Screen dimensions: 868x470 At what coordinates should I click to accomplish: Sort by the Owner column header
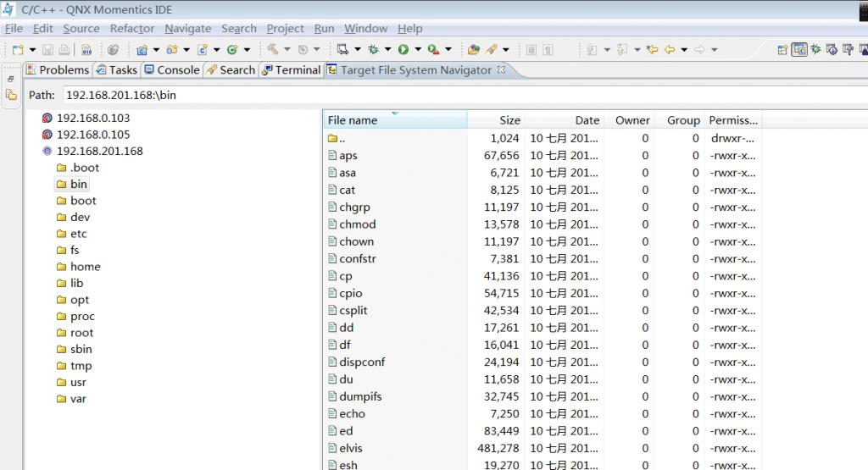(628, 120)
